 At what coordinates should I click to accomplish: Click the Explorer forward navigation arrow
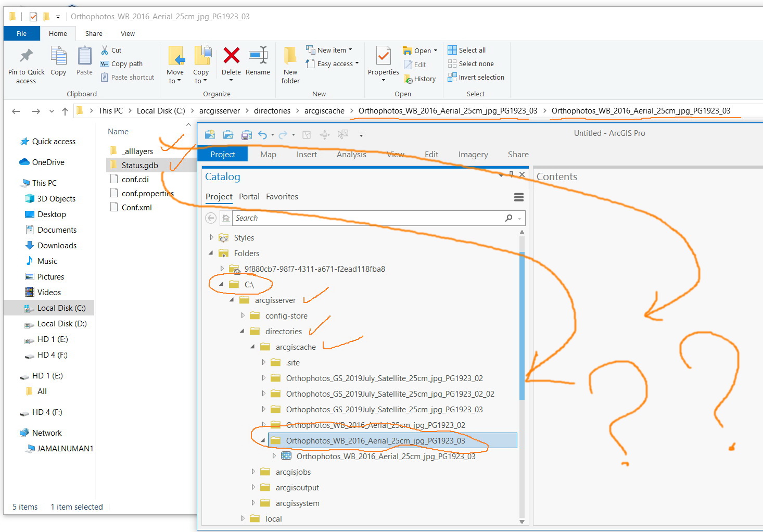tap(36, 111)
